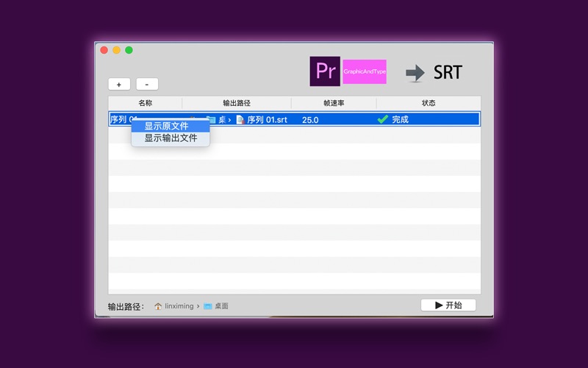Click the minus button to remove a file

click(x=147, y=84)
